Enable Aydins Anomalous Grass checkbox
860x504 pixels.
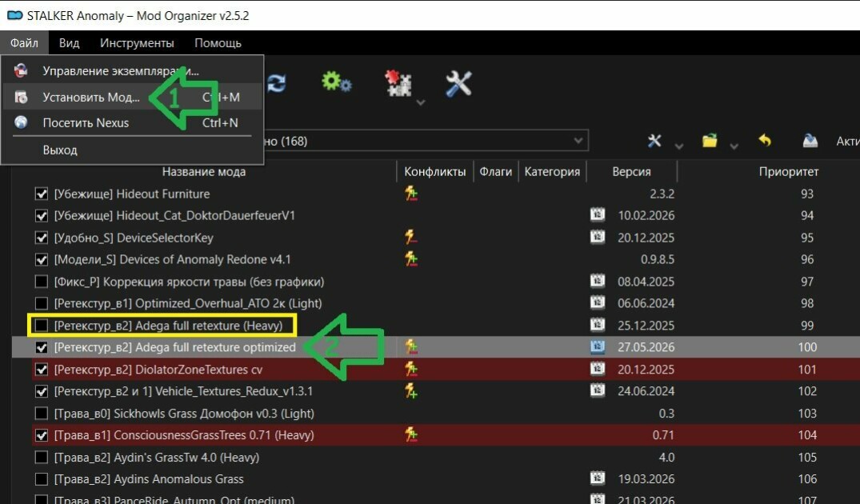tap(41, 478)
